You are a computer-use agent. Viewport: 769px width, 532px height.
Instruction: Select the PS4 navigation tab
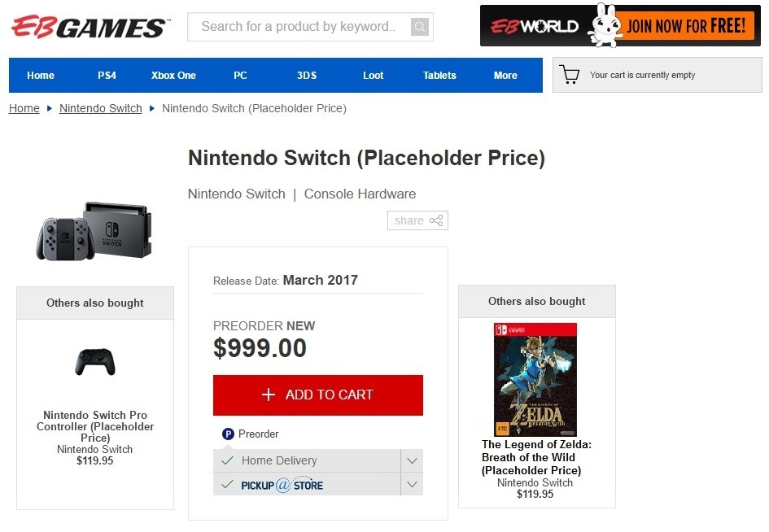click(x=107, y=76)
